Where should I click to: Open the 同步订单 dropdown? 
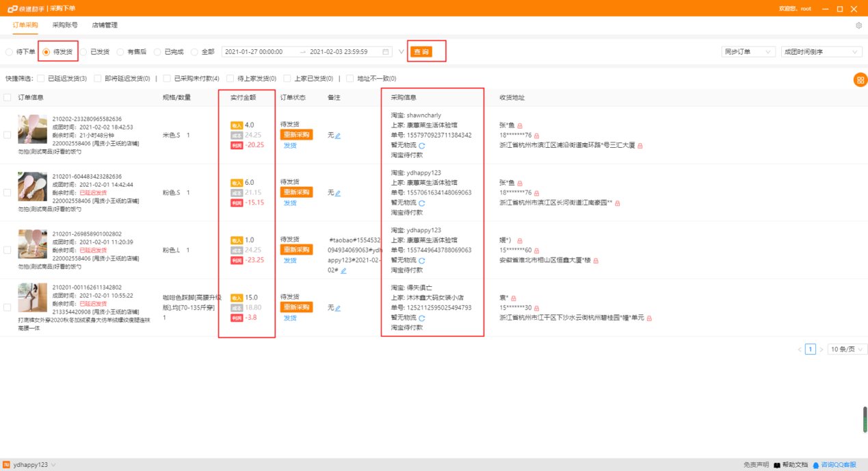click(747, 51)
